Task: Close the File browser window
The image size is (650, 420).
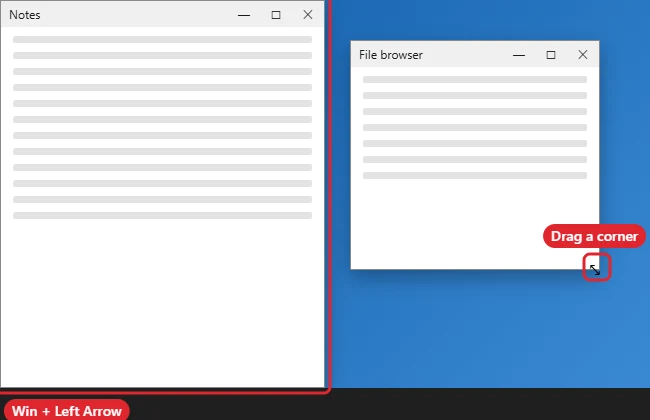Action: pos(583,54)
